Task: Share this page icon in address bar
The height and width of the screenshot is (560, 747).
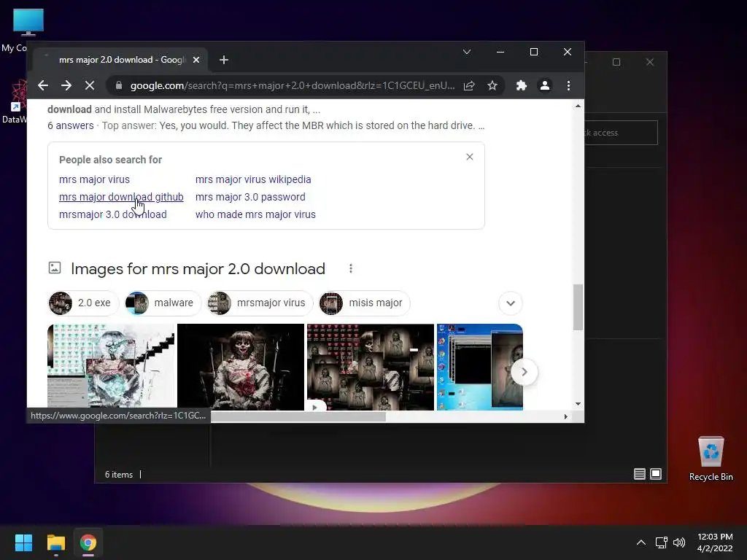Action: (469, 86)
